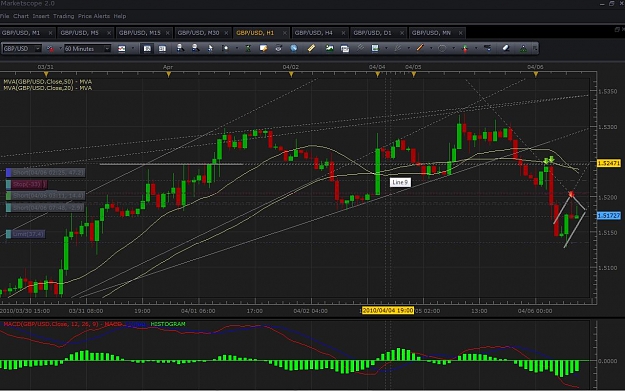Click the zoom in magnifier icon

[180, 48]
